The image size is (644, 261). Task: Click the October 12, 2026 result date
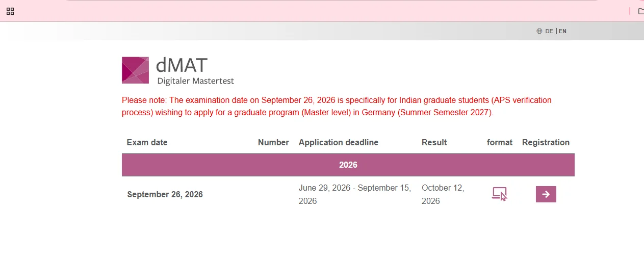point(443,194)
